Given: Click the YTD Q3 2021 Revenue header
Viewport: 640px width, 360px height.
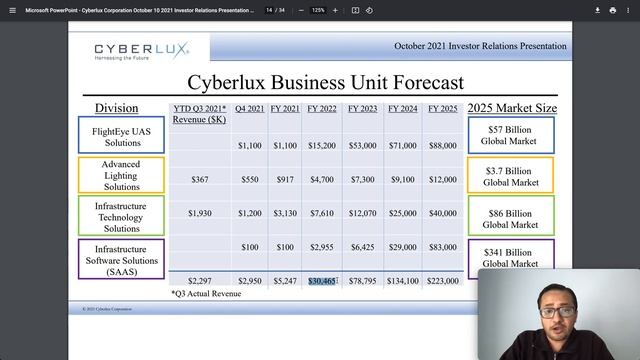Looking at the screenshot, I should tap(200, 114).
